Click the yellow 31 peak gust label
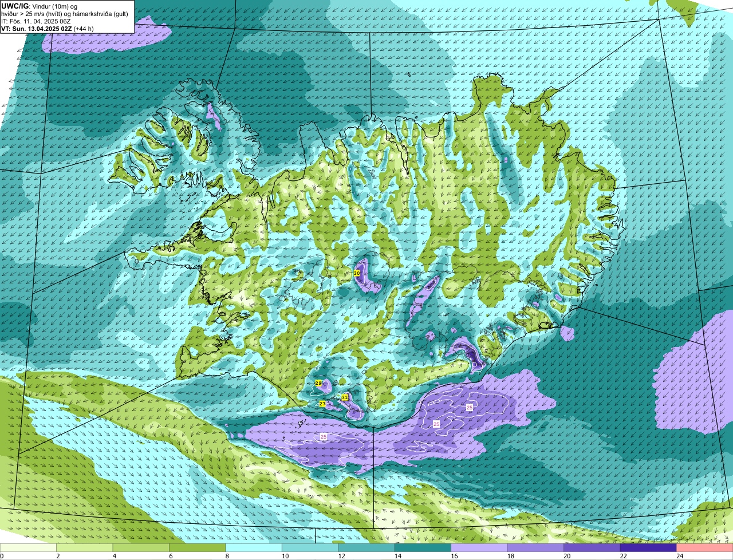Viewport: 733px width, 560px height. 345,397
